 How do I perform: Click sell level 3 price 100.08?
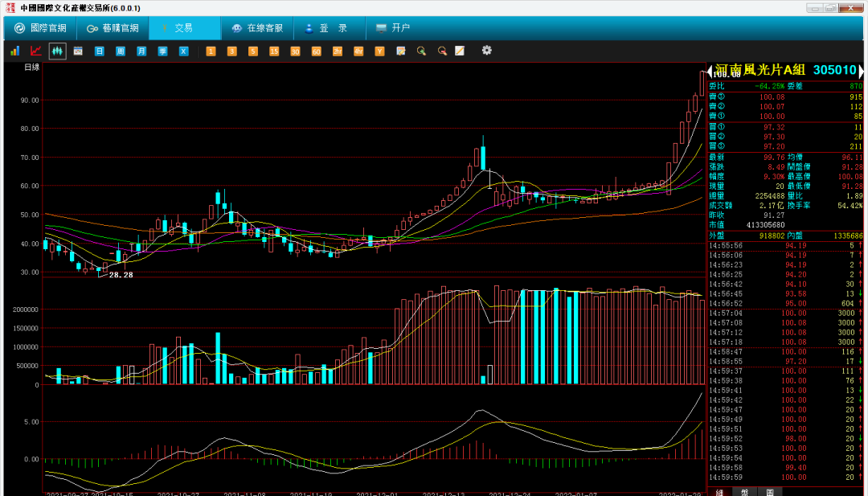pyautogui.click(x=772, y=97)
